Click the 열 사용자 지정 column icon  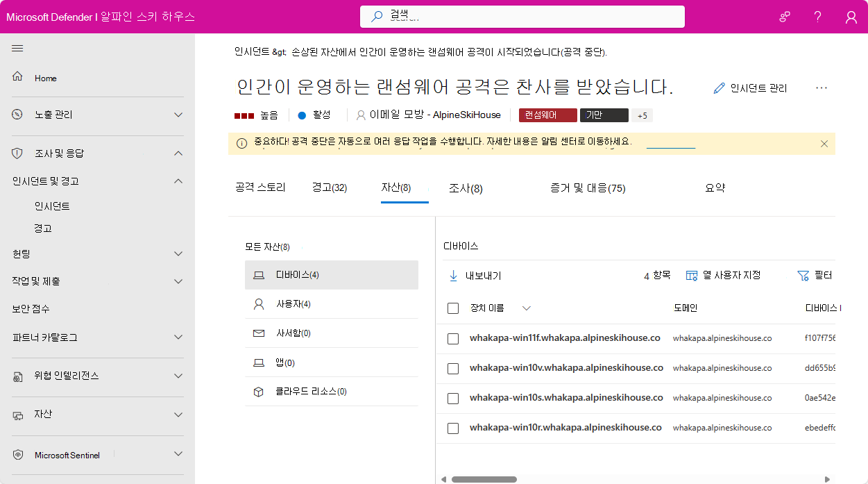tap(691, 276)
